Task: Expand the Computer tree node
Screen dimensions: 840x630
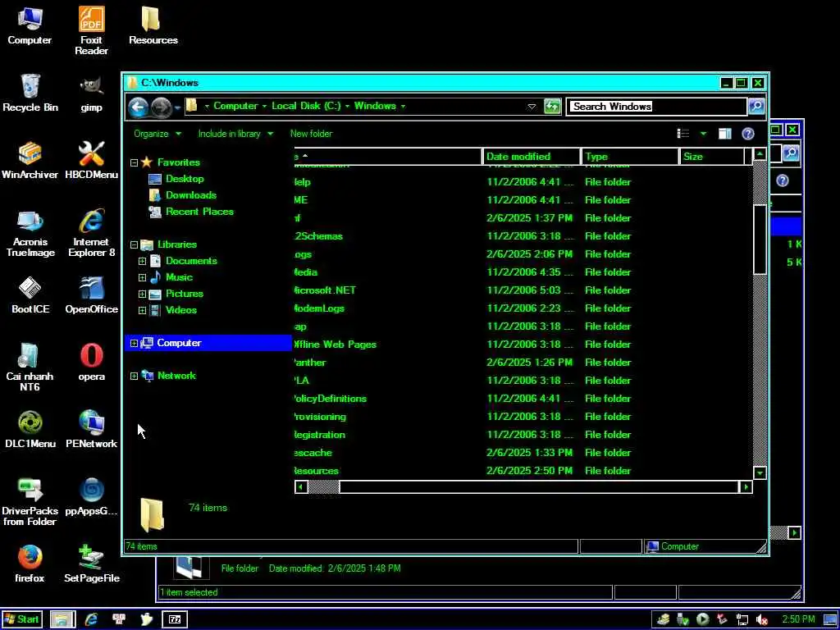Action: pyautogui.click(x=134, y=344)
